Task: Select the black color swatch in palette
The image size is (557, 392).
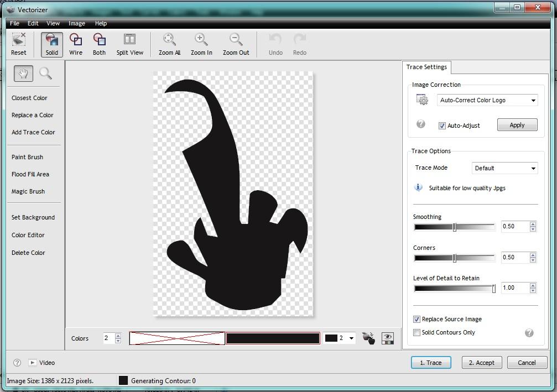Action: click(273, 338)
